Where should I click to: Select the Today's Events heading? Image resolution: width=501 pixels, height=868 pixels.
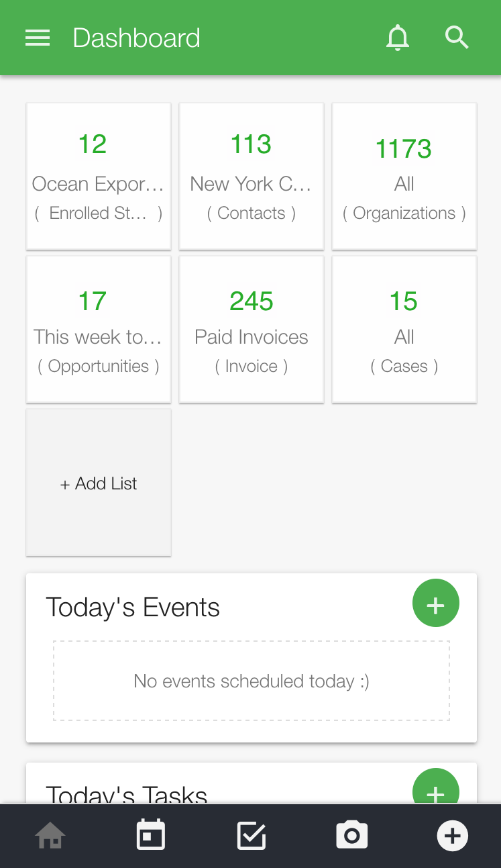tap(133, 608)
